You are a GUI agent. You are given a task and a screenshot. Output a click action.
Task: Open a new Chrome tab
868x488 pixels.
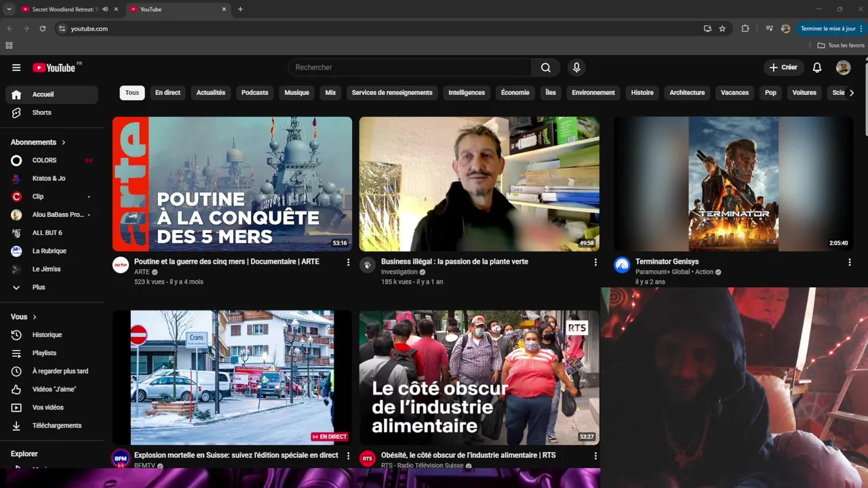(240, 9)
